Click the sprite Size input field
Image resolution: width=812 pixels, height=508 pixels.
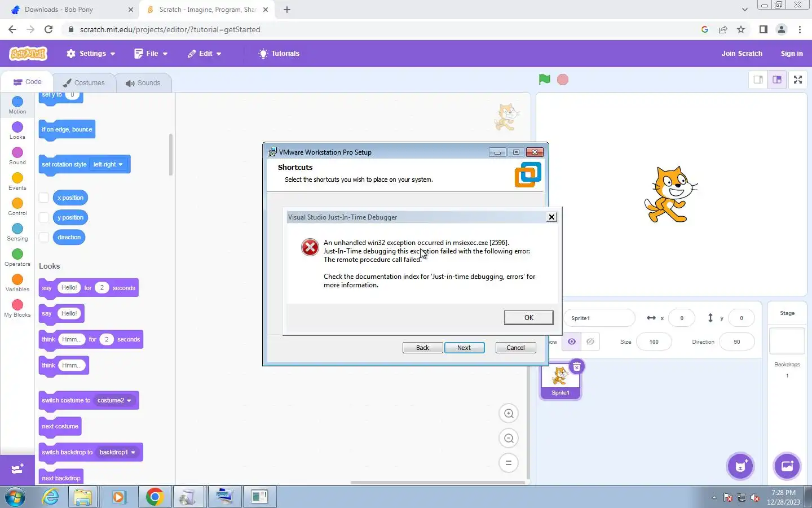654,341
